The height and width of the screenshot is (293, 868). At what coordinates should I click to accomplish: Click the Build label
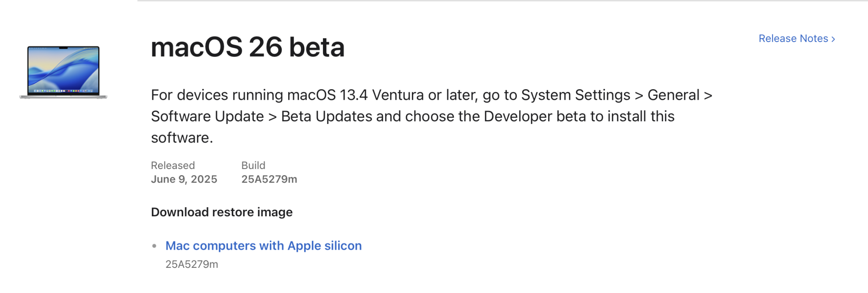(253, 166)
